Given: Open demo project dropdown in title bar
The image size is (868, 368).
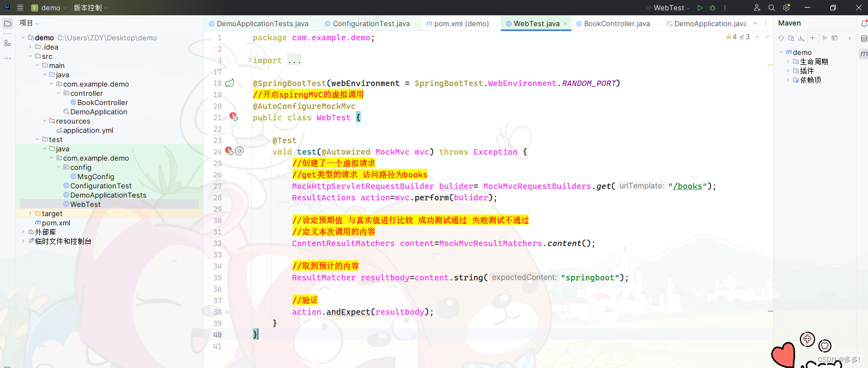Looking at the screenshot, I should 48,8.
